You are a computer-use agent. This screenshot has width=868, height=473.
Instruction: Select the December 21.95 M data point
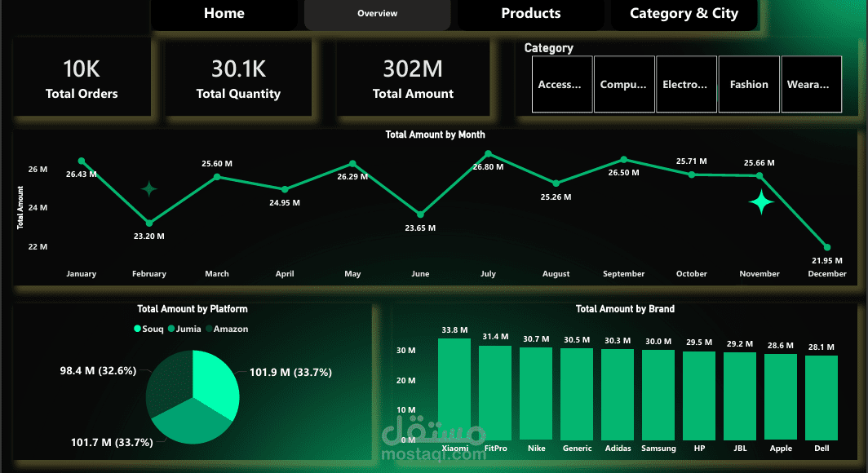tap(827, 247)
